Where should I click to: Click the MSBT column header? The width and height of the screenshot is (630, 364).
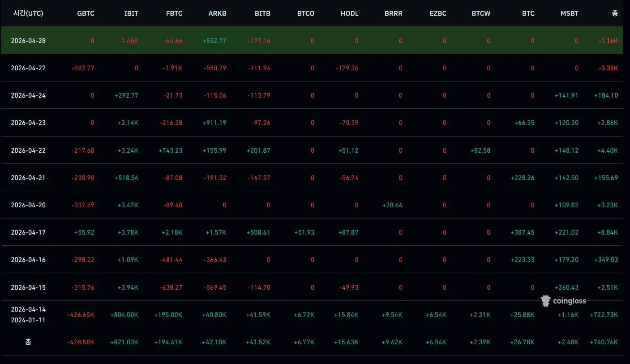click(x=569, y=13)
